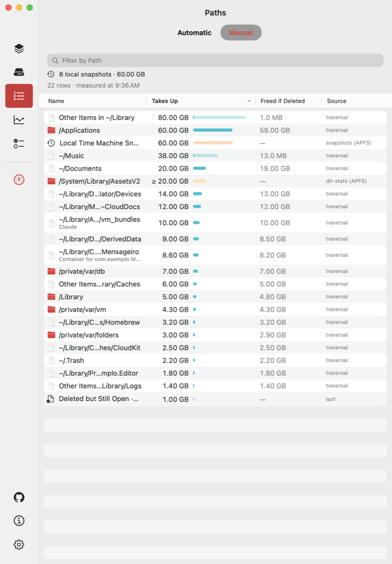Image resolution: width=392 pixels, height=564 pixels.
Task: Open the info circle icon
Action: 19,520
